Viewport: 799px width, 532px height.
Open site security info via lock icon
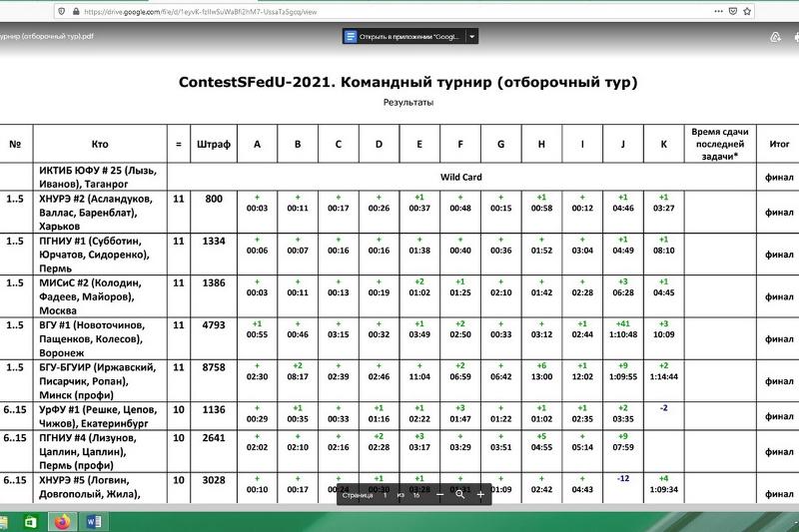76,12
